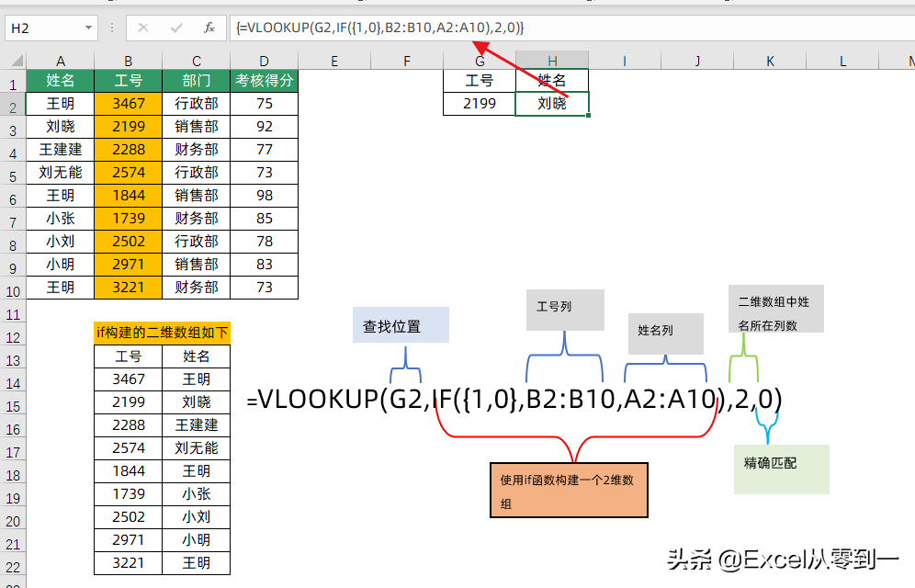
Task: Click the light blue 查找位置 label box
Action: pyautogui.click(x=401, y=325)
